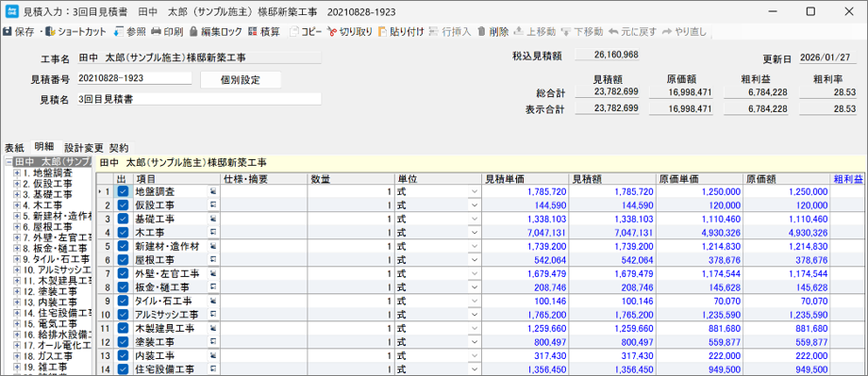Click the 上移動 toolbar item
Viewport: 868px width, 376px height.
pos(535,32)
